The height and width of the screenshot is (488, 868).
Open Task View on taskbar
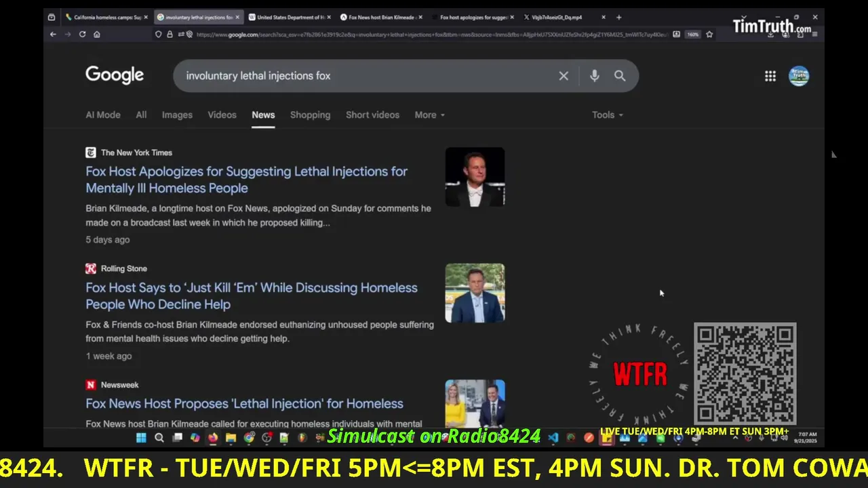[x=177, y=438]
